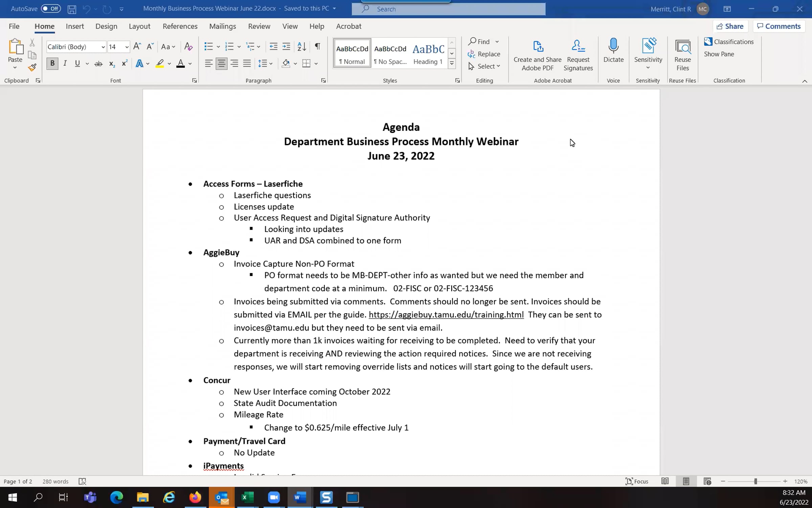
Task: Toggle bullet list formatting
Action: [208, 46]
